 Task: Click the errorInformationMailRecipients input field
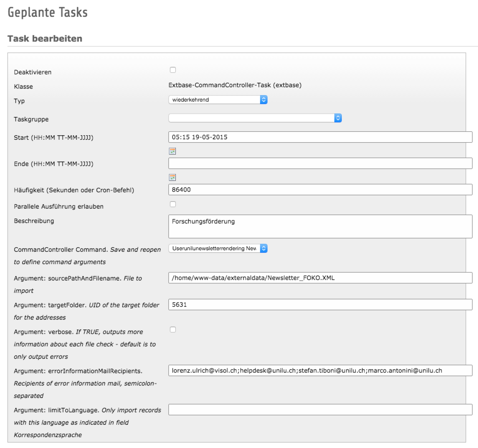coord(320,370)
